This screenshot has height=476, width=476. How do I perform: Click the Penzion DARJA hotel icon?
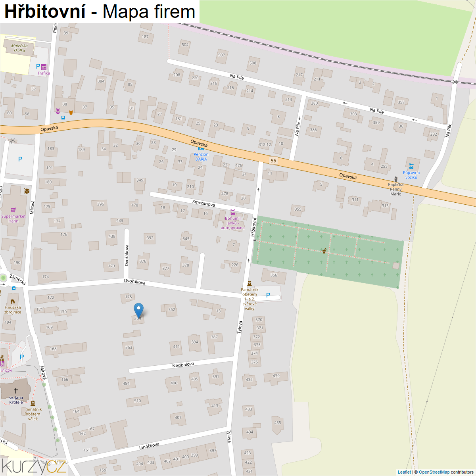pos(201,149)
